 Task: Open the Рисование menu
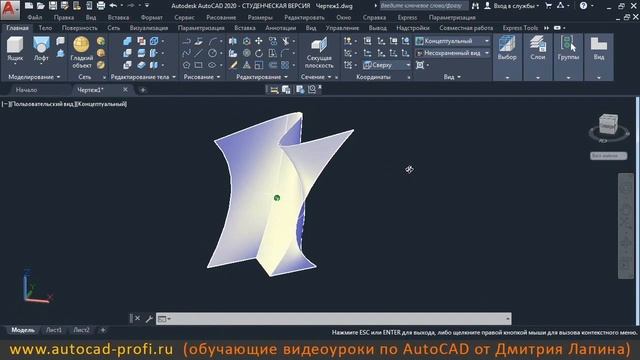(221, 18)
